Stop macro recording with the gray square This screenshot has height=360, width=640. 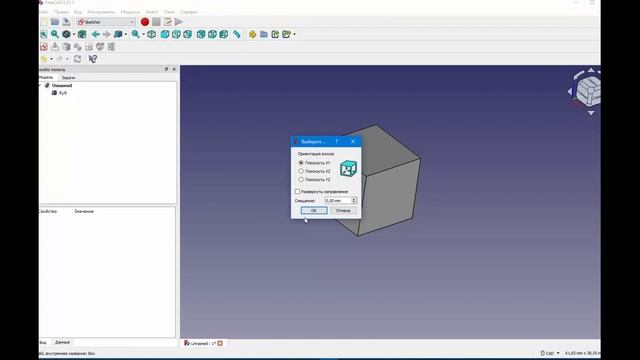156,22
